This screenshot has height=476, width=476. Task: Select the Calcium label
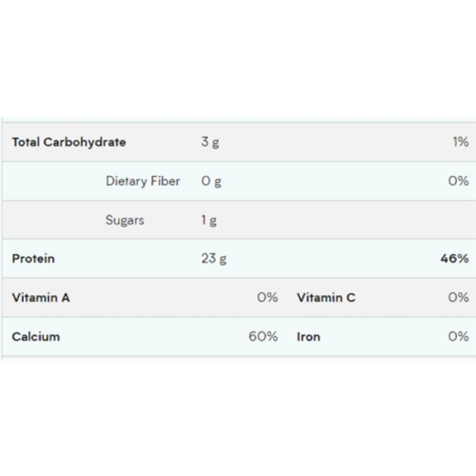tap(36, 337)
